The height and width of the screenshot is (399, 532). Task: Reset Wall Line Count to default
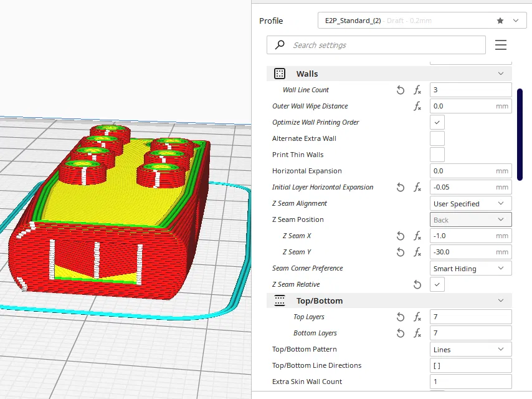point(401,90)
